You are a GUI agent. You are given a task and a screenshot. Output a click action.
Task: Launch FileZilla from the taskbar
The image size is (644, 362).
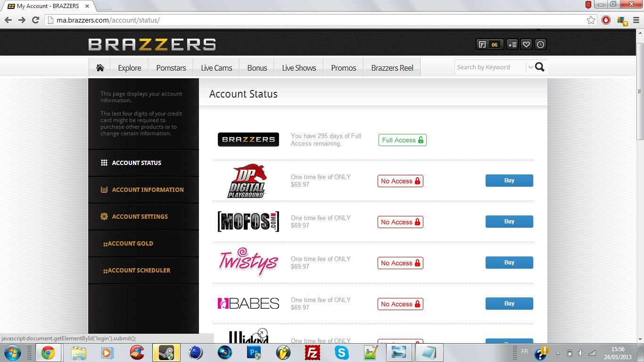point(313,353)
